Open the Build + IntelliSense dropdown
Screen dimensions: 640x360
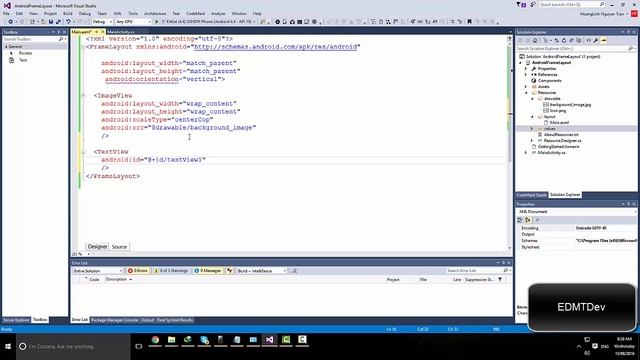(262, 271)
